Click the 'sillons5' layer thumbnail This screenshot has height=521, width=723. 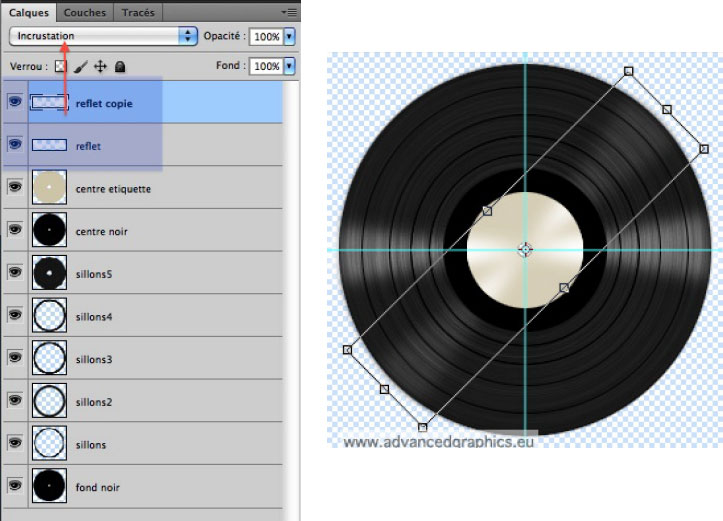point(49,273)
